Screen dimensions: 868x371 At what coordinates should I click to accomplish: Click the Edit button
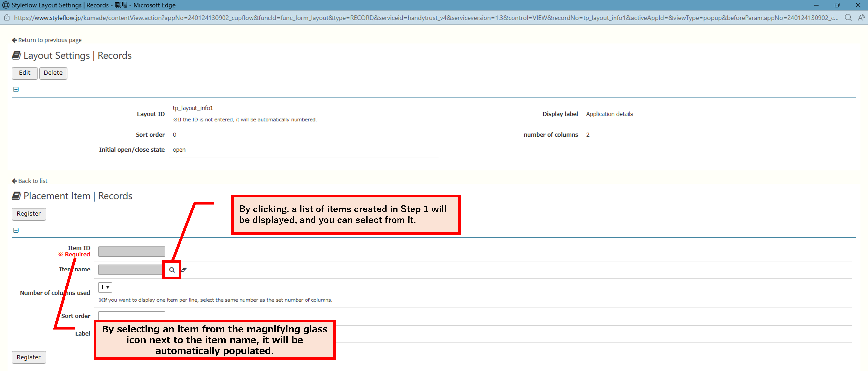pos(25,73)
